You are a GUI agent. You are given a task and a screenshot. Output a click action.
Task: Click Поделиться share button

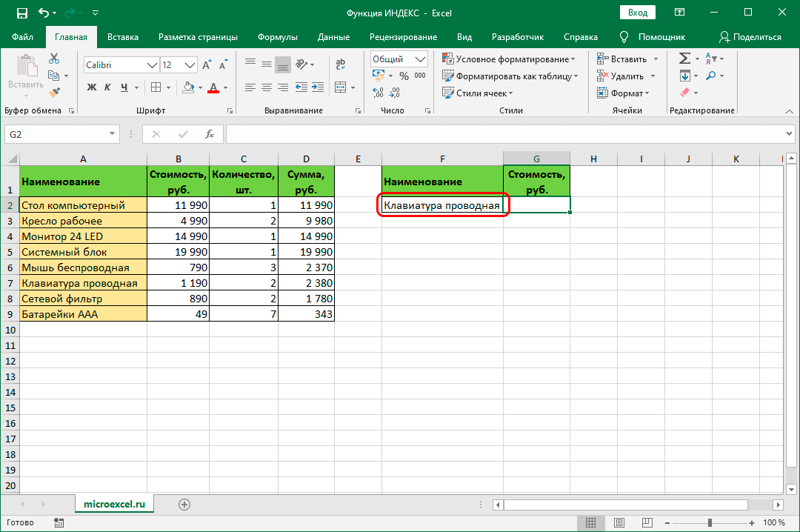point(750,37)
